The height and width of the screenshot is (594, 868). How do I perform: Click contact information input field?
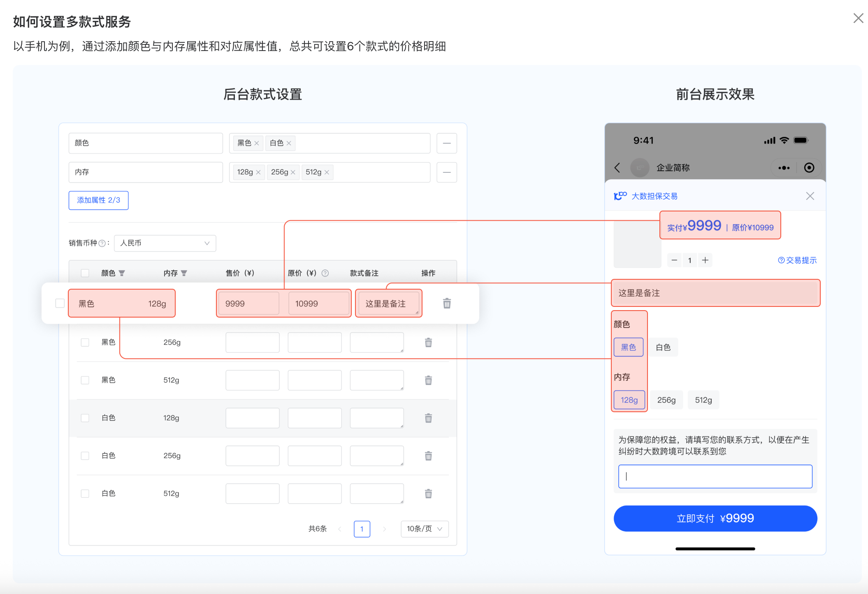(715, 476)
